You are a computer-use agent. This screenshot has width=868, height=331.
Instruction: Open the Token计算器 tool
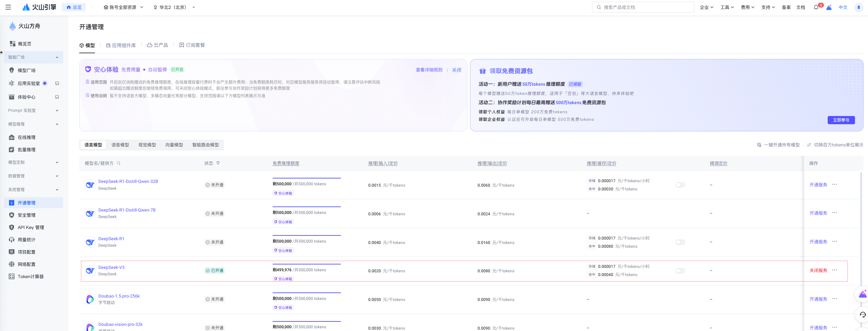coord(31,276)
